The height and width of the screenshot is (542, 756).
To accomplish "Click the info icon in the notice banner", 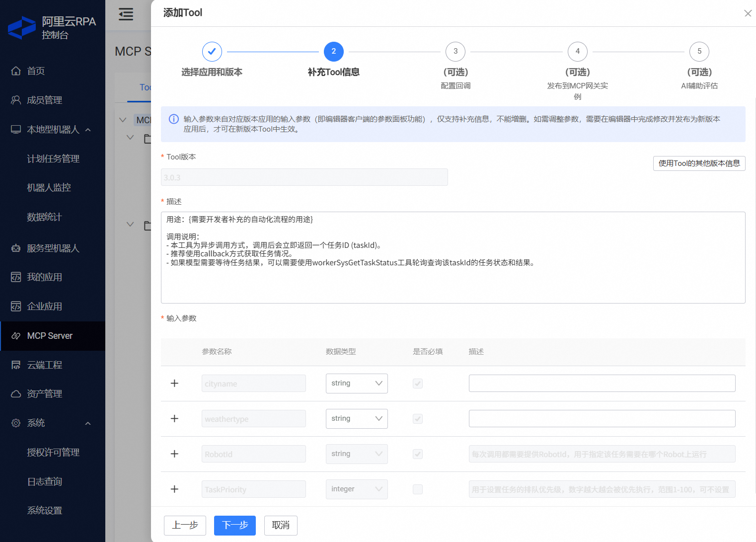I will pos(174,119).
